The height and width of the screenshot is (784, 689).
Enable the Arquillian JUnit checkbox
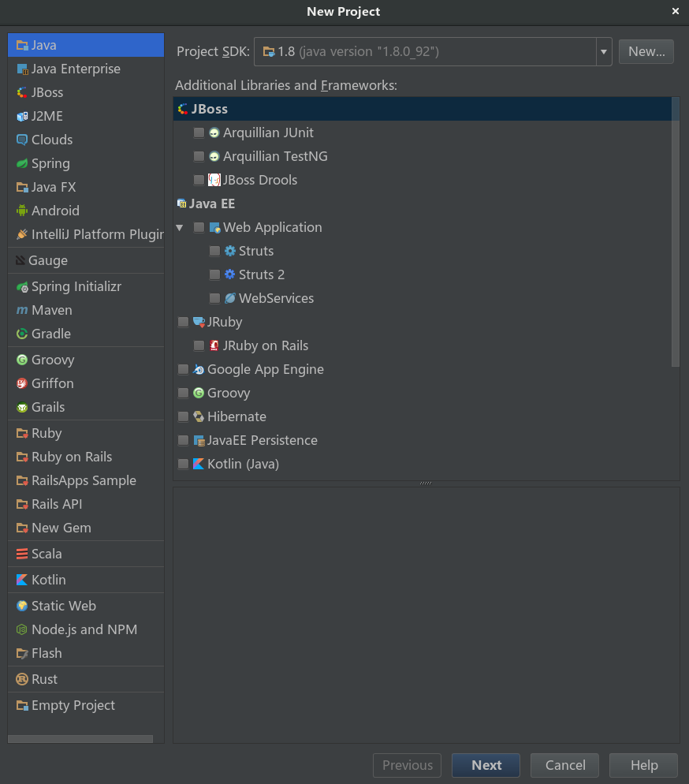[x=198, y=133]
